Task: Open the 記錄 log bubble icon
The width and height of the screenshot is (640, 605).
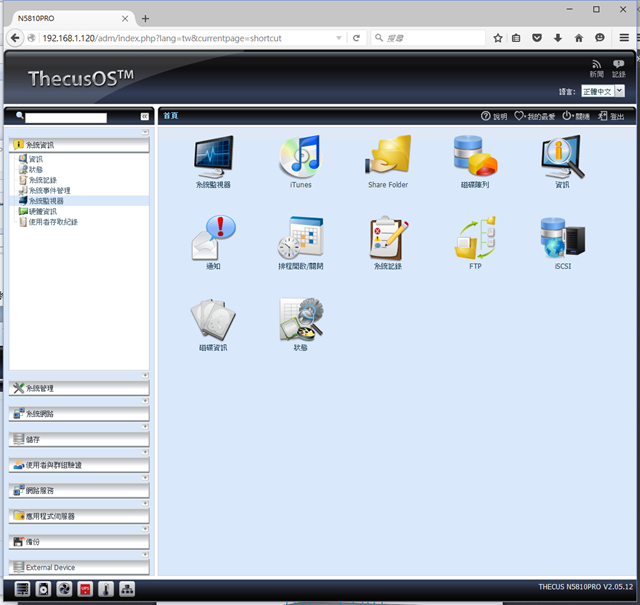Action: coord(618,69)
